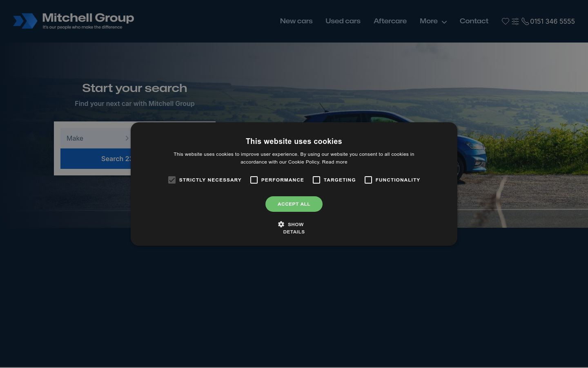Open the favourites heart icon
The width and height of the screenshot is (588, 368).
pyautogui.click(x=506, y=21)
